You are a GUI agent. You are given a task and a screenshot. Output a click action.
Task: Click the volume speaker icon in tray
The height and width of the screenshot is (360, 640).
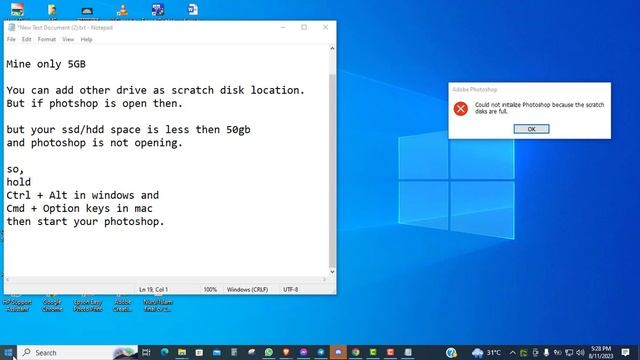tap(580, 352)
